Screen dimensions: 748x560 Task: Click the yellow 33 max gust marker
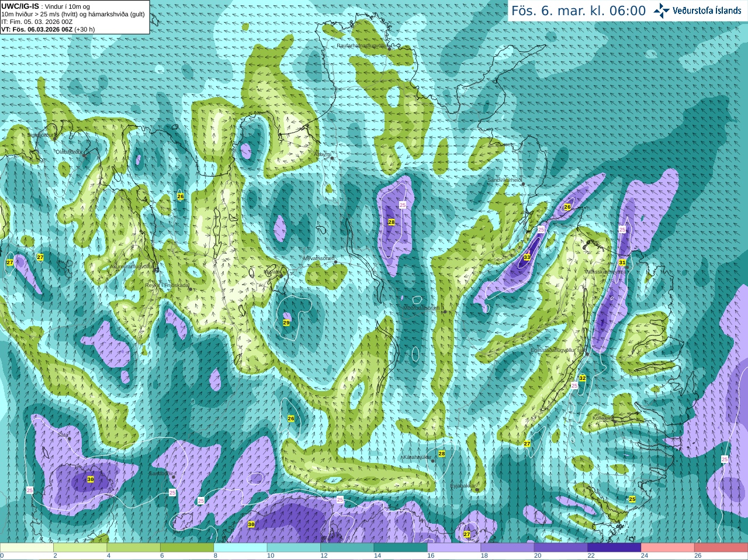click(527, 257)
